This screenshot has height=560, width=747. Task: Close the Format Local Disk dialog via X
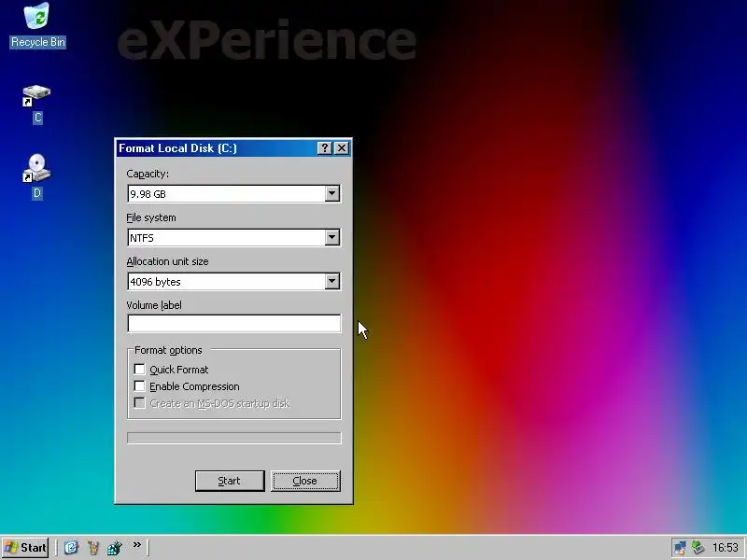coord(342,148)
